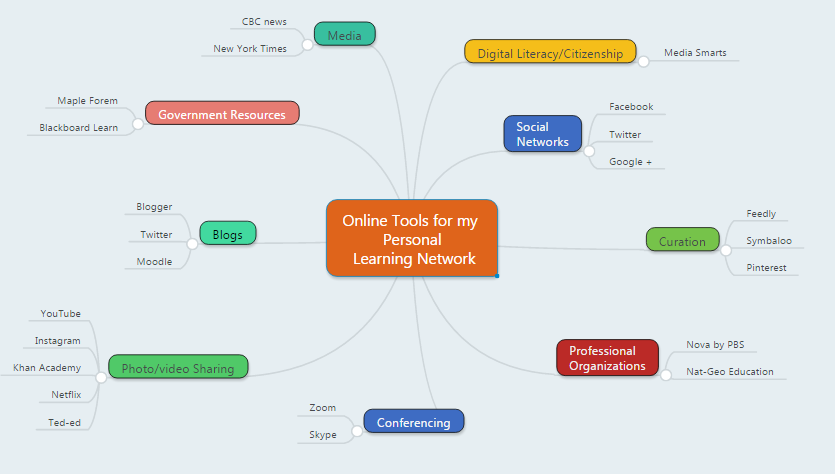
Task: Click the Nat-Geo Education subtopic
Action: point(730,372)
